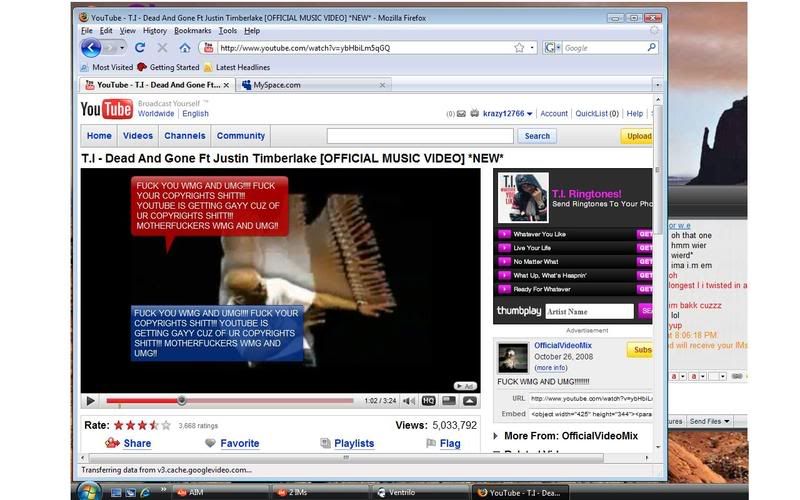Screen dimensions: 800x500
Task: List all tabs dropdown arrow
Action: coord(657,85)
